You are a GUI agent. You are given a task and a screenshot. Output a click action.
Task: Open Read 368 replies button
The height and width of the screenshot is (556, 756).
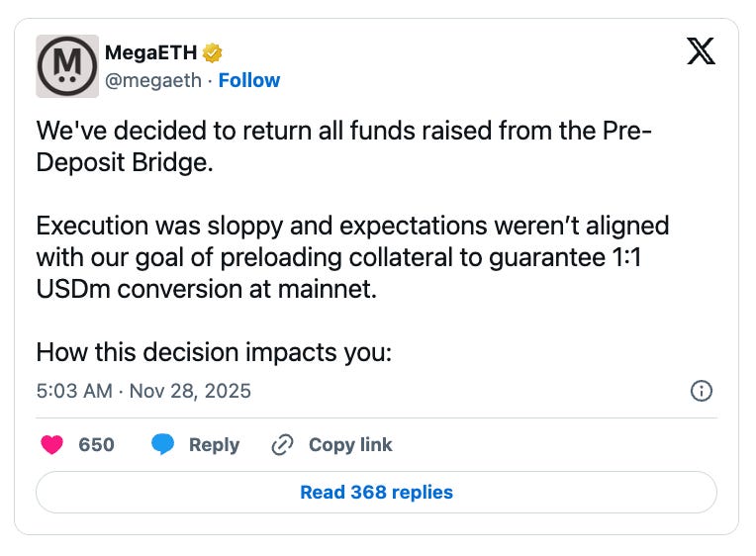click(x=376, y=492)
